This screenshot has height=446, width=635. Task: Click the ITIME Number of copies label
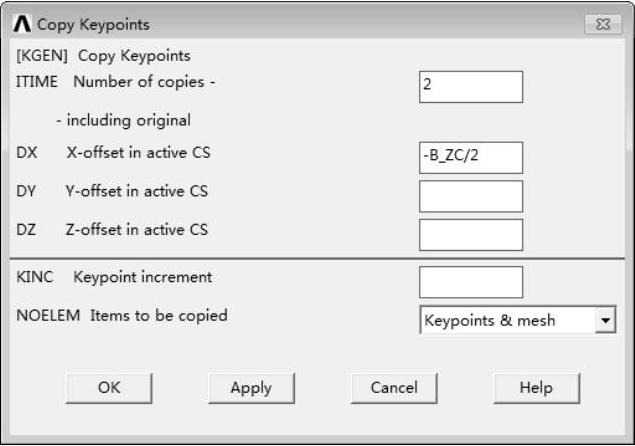click(x=116, y=82)
